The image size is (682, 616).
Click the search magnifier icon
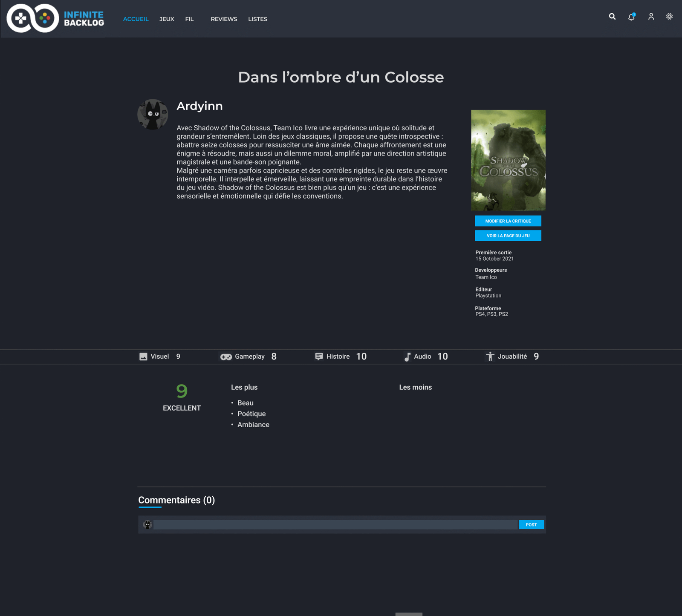click(612, 17)
